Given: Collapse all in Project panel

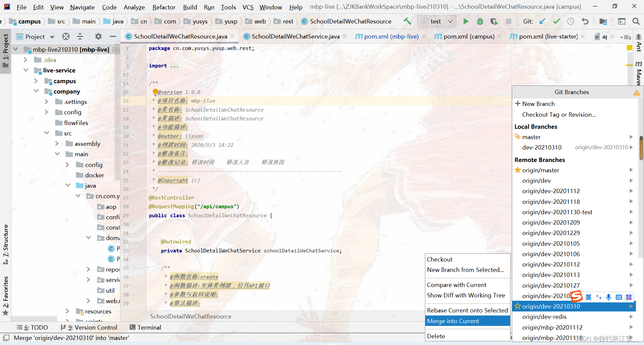Looking at the screenshot, I should [80, 37].
